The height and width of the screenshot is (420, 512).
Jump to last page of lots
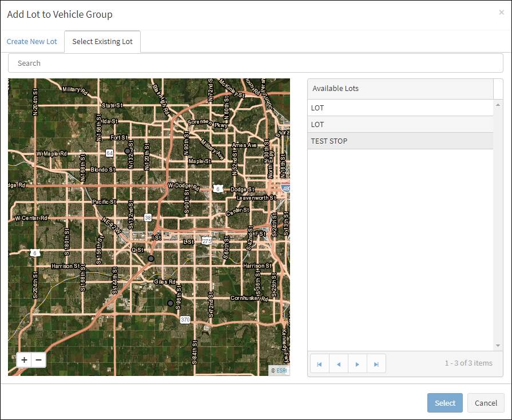tap(376, 364)
